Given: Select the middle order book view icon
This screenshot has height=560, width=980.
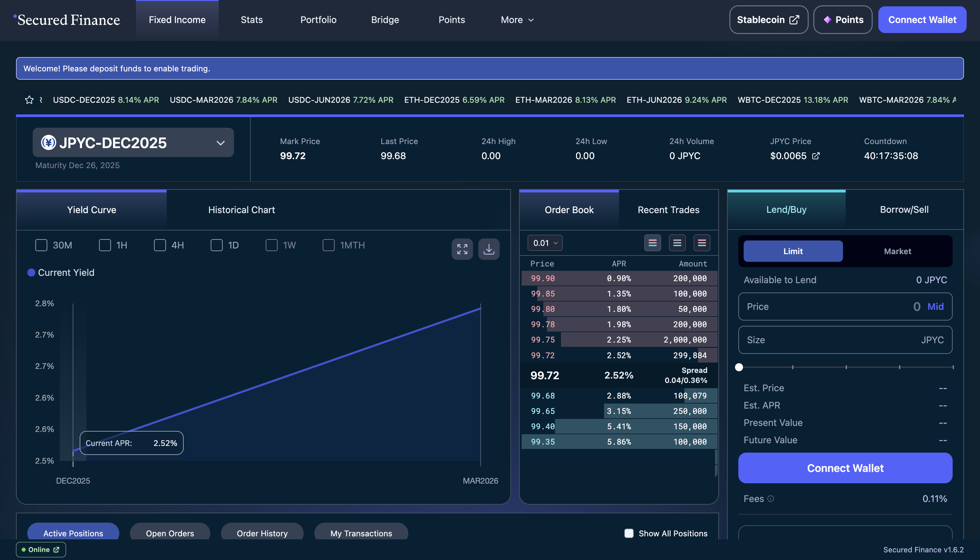Looking at the screenshot, I should click(677, 243).
